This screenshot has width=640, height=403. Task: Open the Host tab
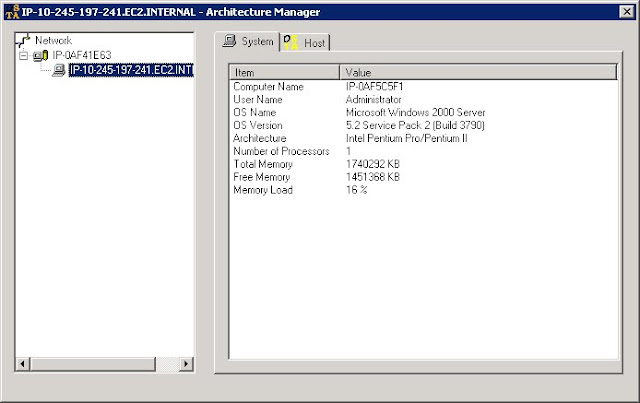305,42
